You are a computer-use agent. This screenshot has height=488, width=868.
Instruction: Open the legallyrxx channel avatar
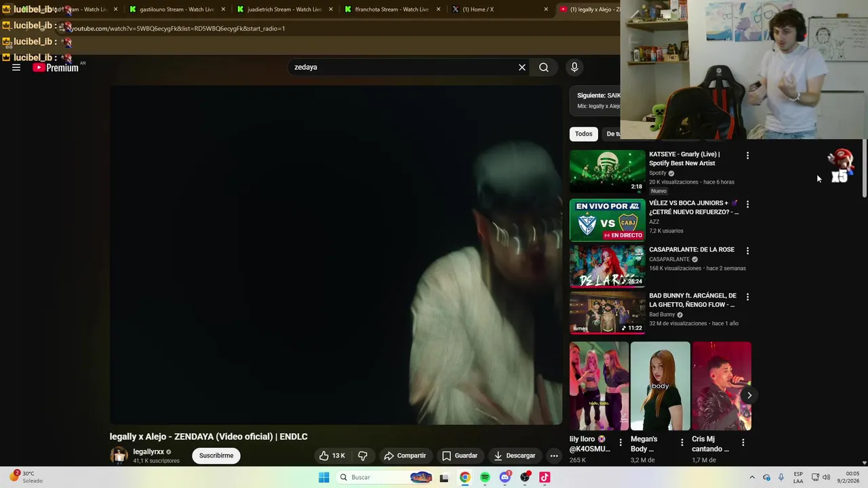pyautogui.click(x=119, y=455)
